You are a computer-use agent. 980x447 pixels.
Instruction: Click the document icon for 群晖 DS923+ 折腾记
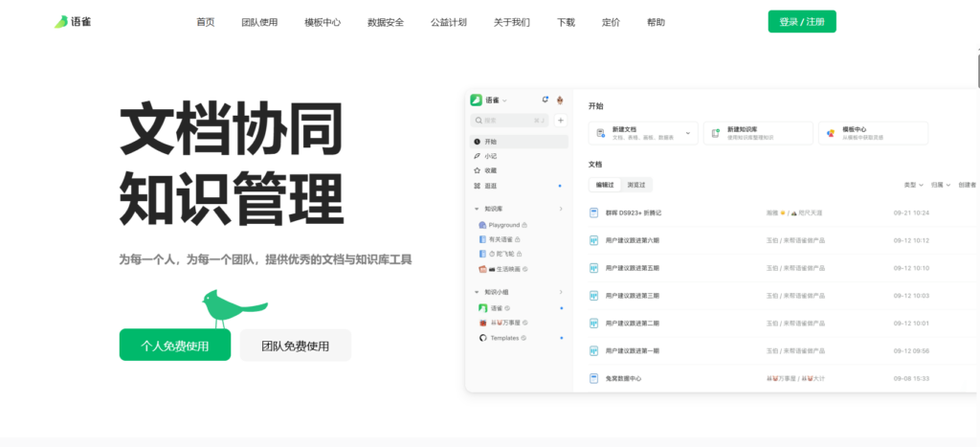pyautogui.click(x=594, y=212)
